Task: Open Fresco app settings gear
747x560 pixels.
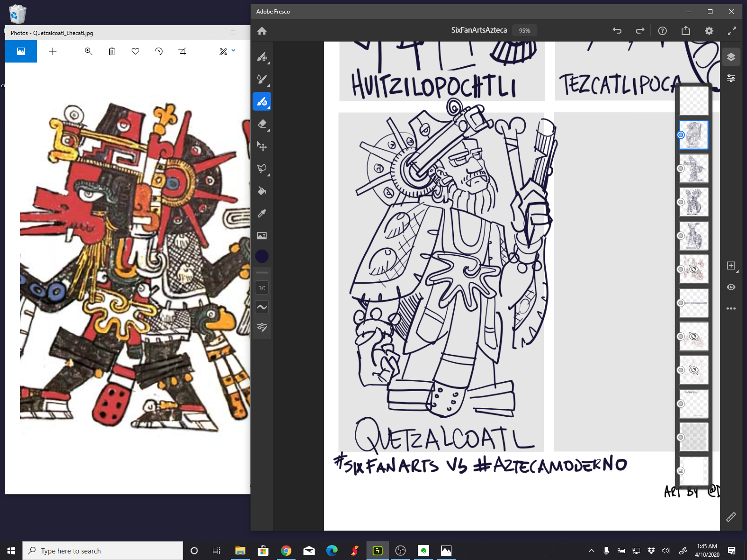Action: coord(709,31)
